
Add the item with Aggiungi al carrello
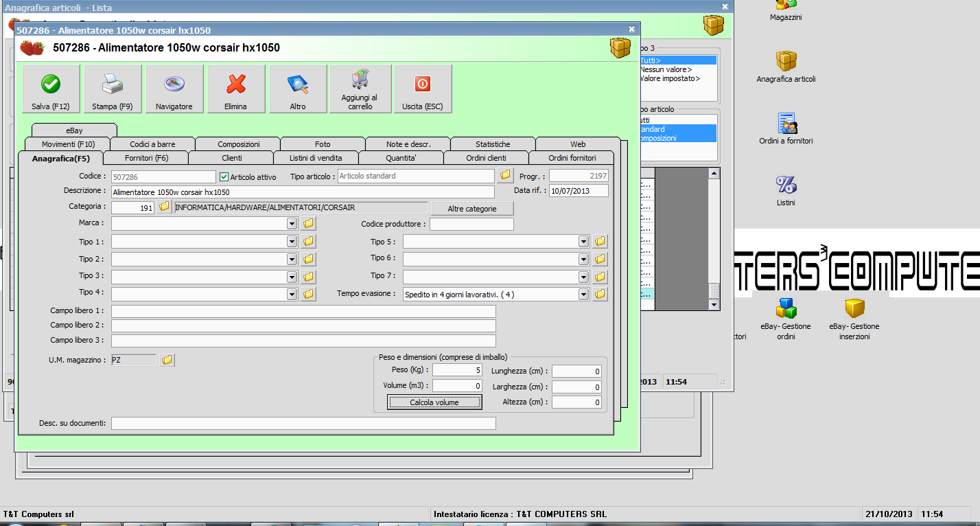[x=360, y=89]
